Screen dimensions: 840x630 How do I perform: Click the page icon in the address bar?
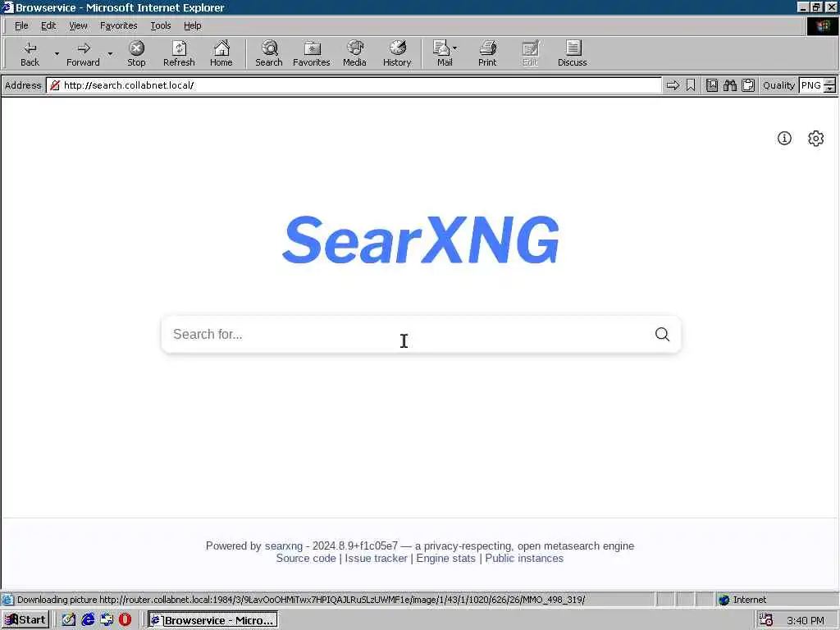click(x=55, y=85)
